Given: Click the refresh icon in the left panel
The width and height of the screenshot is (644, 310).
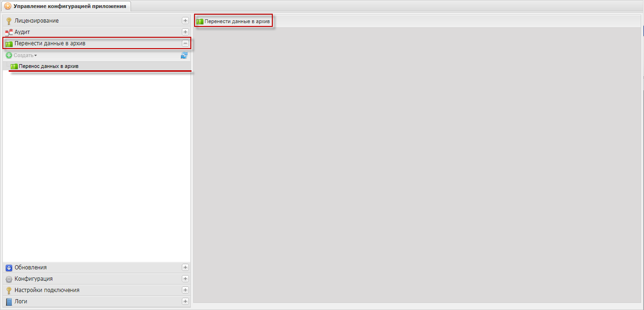Looking at the screenshot, I should click(184, 55).
